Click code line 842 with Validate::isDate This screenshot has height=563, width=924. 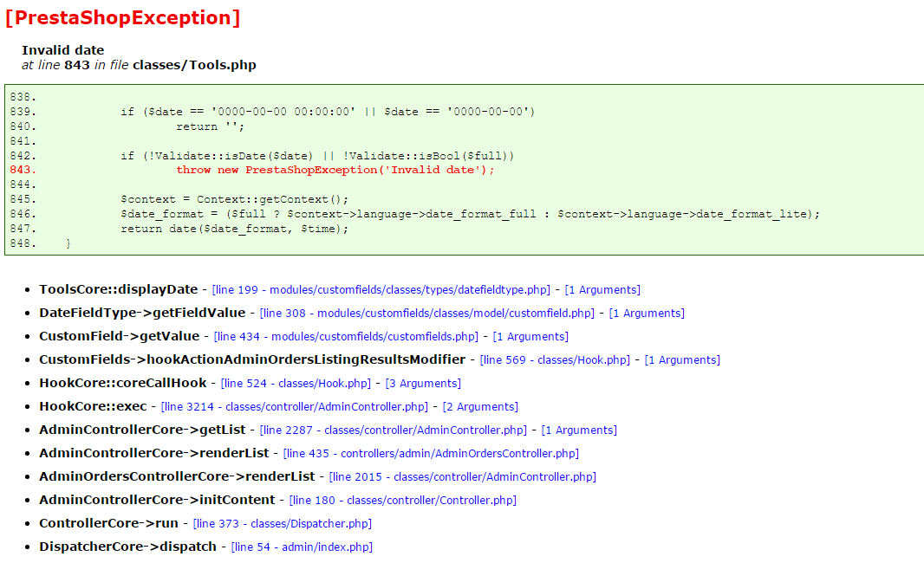[317, 155]
